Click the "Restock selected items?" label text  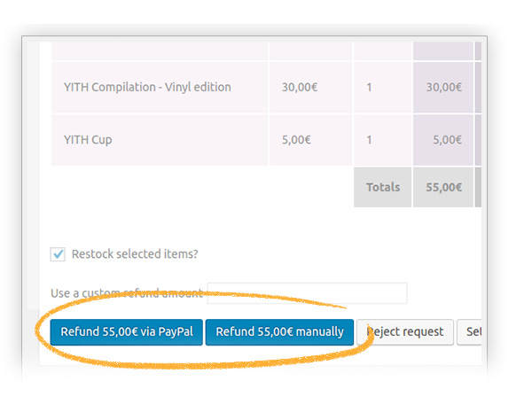pyautogui.click(x=135, y=254)
